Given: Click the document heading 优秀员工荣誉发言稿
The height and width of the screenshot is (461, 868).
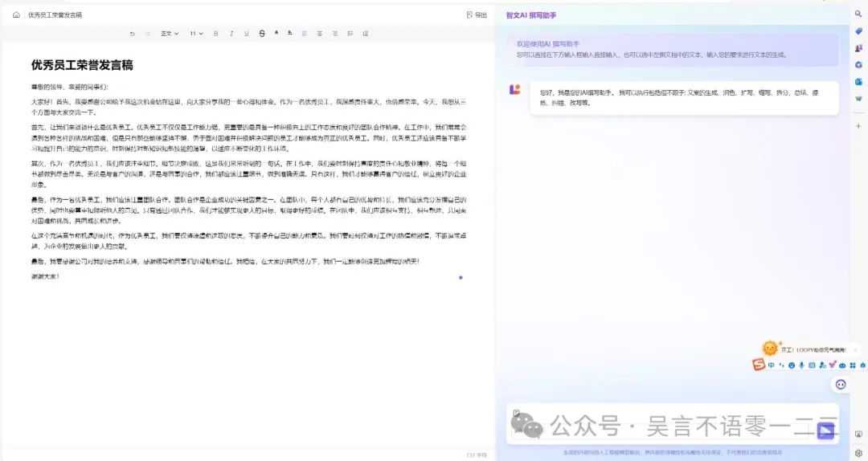Looking at the screenshot, I should [x=82, y=65].
